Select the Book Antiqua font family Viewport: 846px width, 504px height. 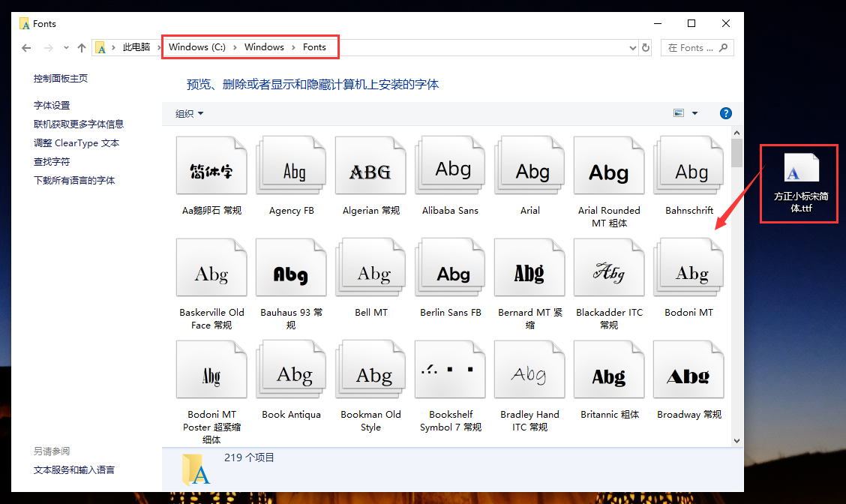click(291, 369)
